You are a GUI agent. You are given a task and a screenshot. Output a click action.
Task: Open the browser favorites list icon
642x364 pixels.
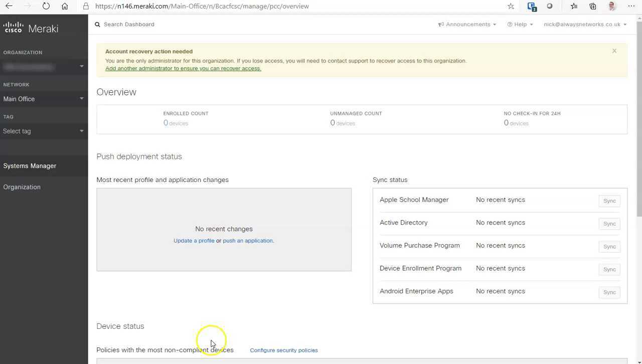pyautogui.click(x=574, y=6)
